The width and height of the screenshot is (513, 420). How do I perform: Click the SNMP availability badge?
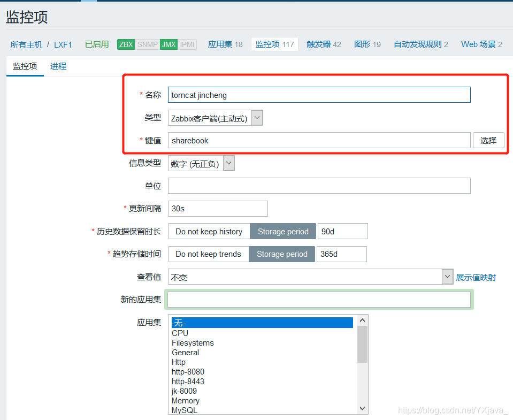(147, 44)
